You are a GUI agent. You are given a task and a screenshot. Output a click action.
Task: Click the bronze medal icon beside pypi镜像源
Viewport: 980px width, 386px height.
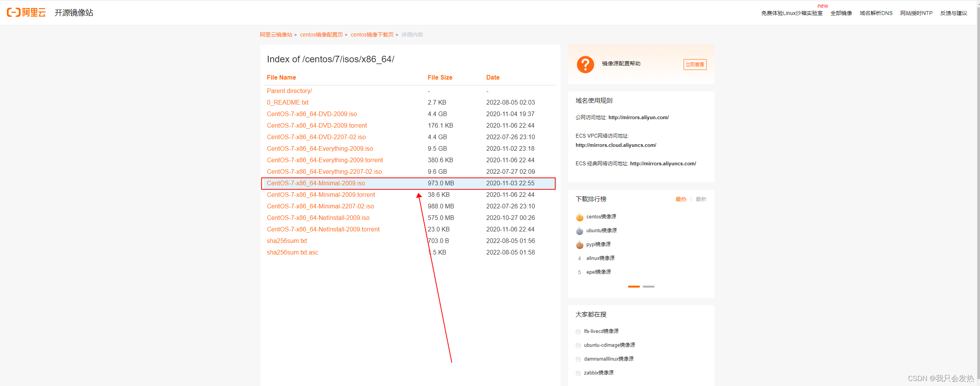pyautogui.click(x=580, y=245)
